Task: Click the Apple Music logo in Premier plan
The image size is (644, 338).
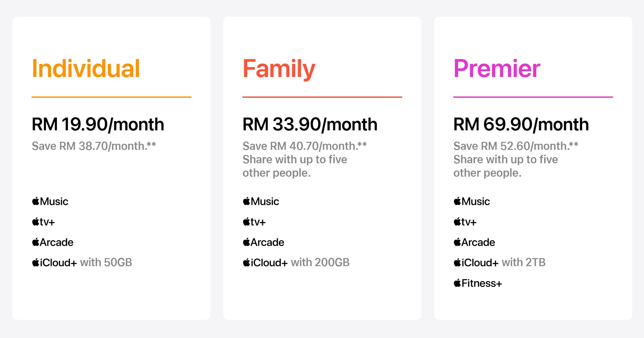Action: pos(472,201)
